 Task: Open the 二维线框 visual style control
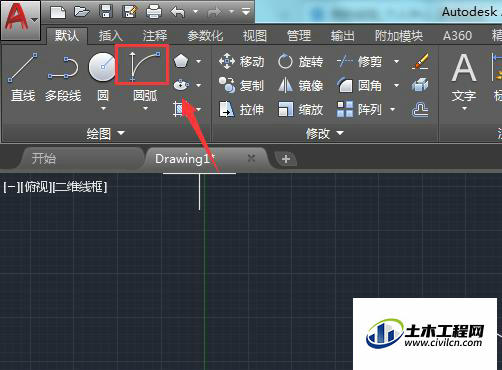pyautogui.click(x=80, y=187)
